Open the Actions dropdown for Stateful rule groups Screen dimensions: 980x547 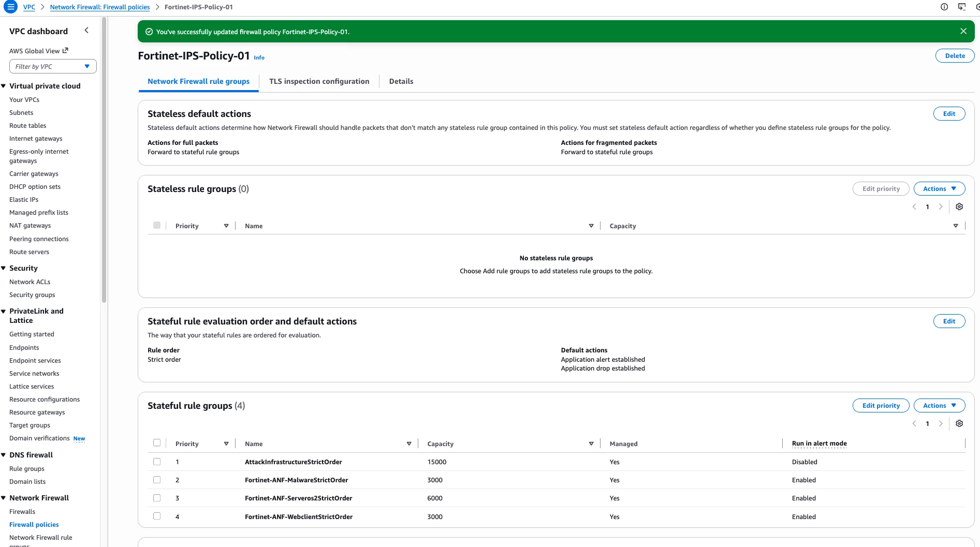[939, 406]
